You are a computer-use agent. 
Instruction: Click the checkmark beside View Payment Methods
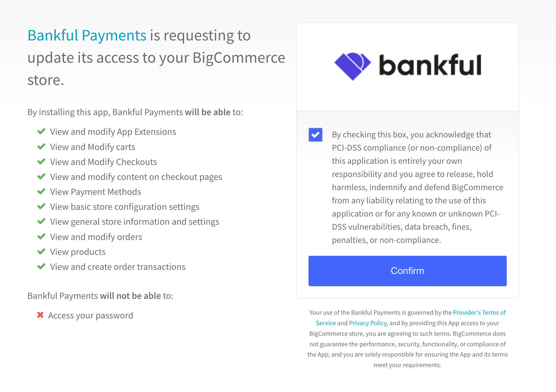coord(41,191)
